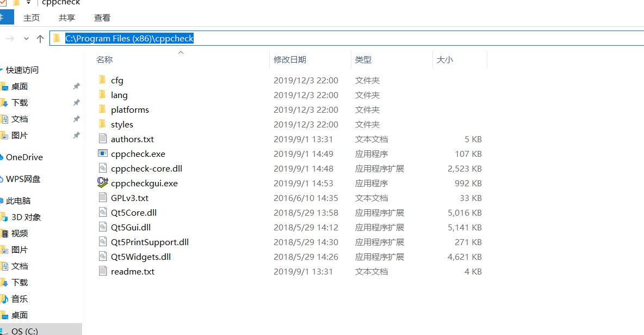644x335 pixels.
Task: Select the cppcheck-core.dll file name
Action: (146, 168)
